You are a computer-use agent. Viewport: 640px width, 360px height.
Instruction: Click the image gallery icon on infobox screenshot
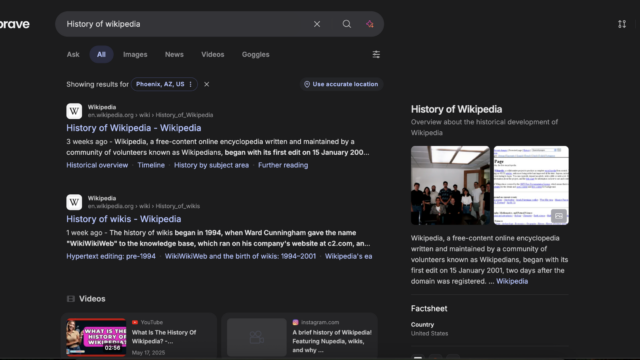(559, 216)
